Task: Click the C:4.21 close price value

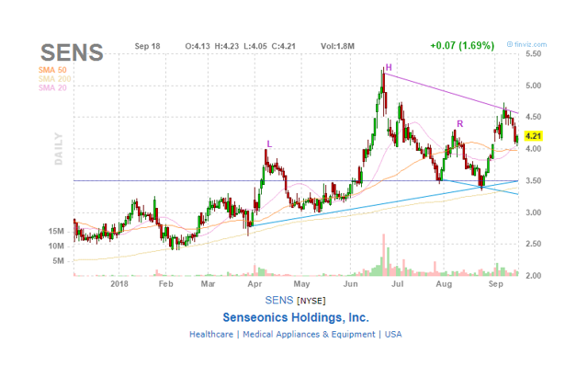Action: [x=284, y=46]
